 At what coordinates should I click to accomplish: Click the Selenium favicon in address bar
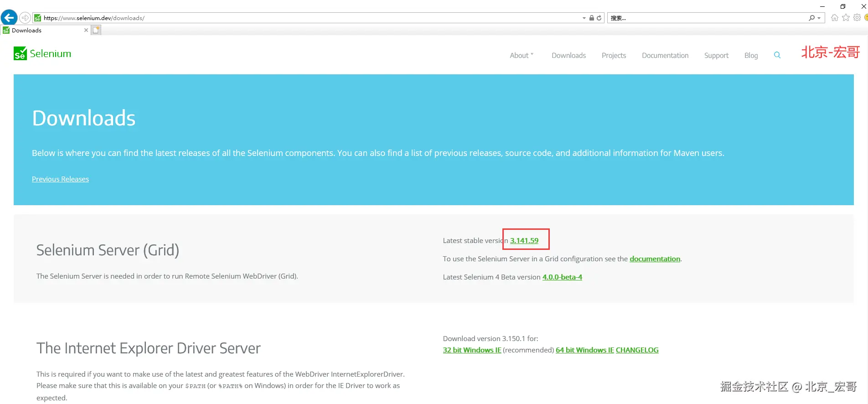coord(38,18)
